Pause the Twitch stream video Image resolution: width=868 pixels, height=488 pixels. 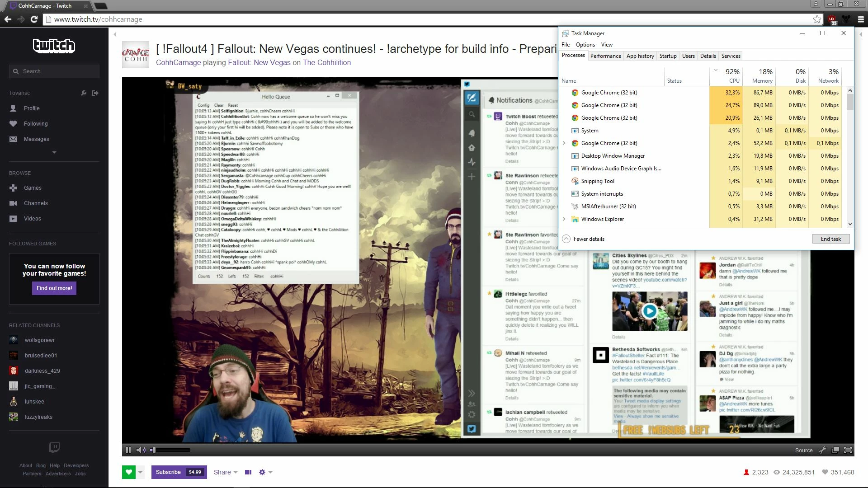tap(128, 450)
